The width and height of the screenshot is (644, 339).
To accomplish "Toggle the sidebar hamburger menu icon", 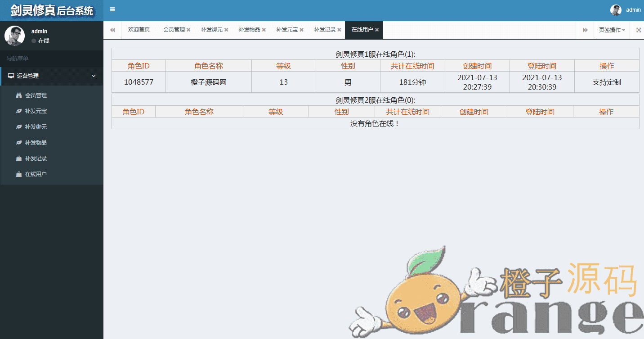I will 112,9.
